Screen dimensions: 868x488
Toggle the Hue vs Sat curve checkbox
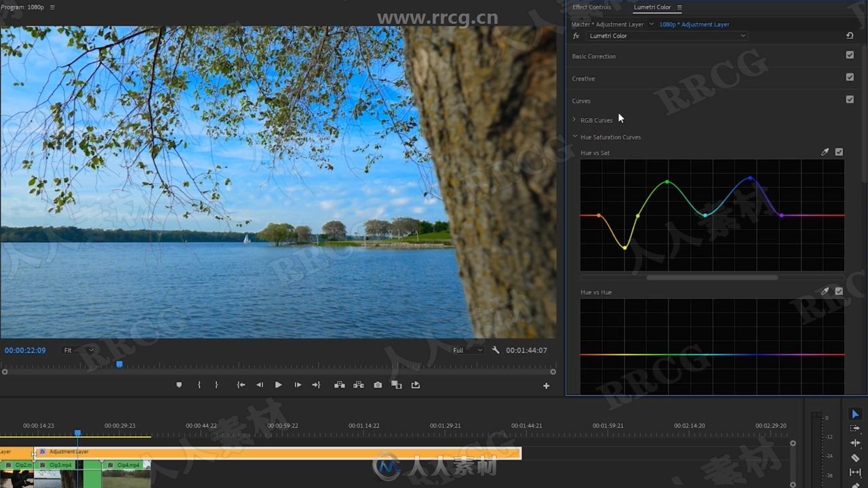click(839, 152)
